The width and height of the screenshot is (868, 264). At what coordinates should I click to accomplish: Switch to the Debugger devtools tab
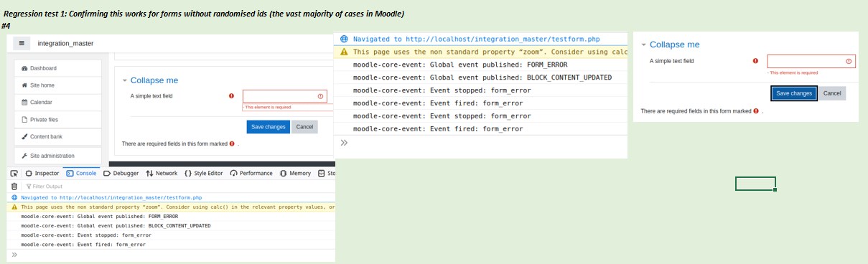point(121,173)
